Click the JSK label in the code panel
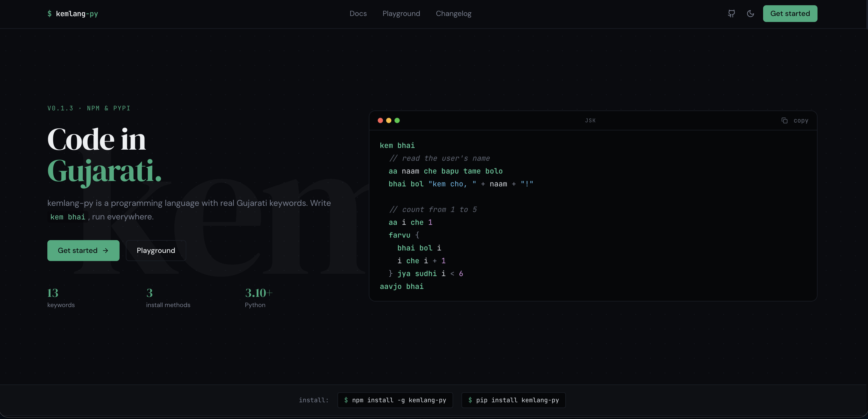The image size is (868, 419). (x=590, y=121)
